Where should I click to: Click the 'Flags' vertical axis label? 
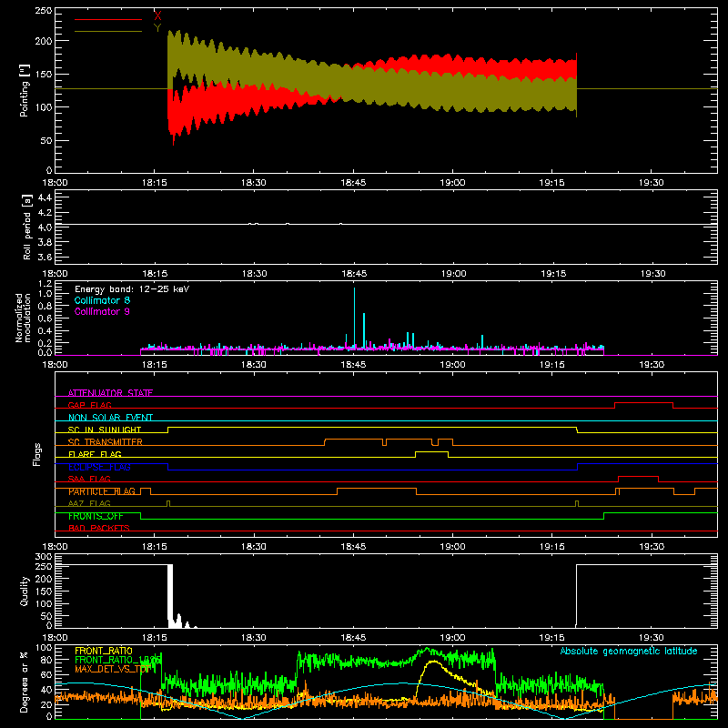click(36, 454)
